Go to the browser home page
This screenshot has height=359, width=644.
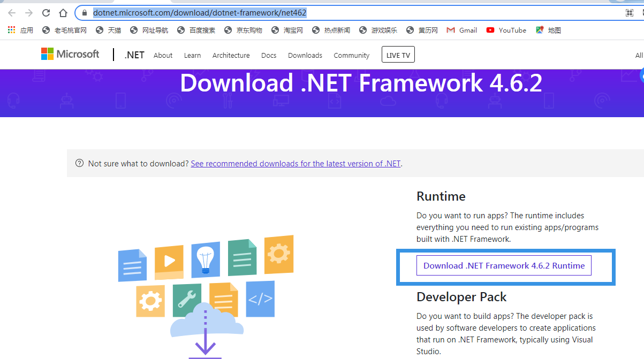pos(63,13)
